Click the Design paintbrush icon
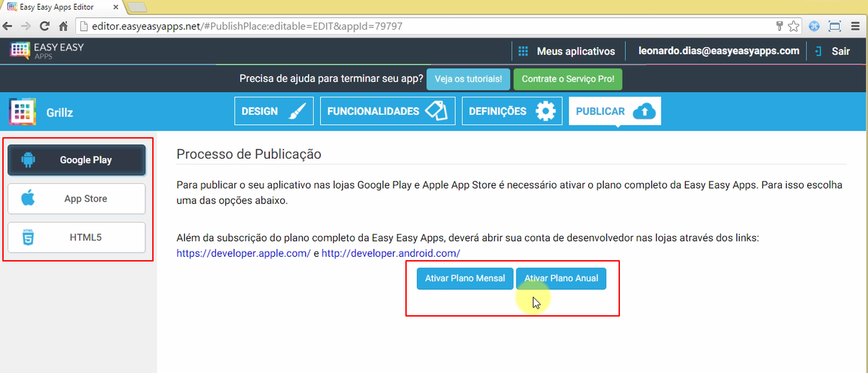Viewport: 868px width, 373px height. click(297, 111)
